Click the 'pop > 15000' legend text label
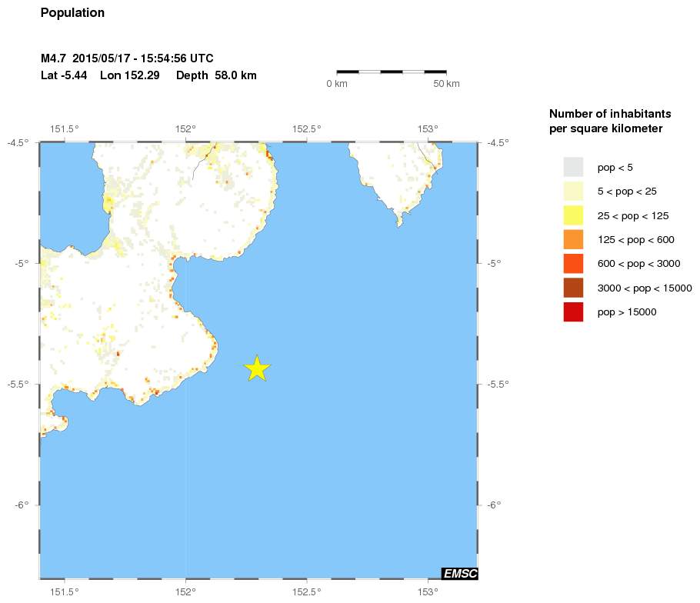700x603 pixels. (627, 311)
